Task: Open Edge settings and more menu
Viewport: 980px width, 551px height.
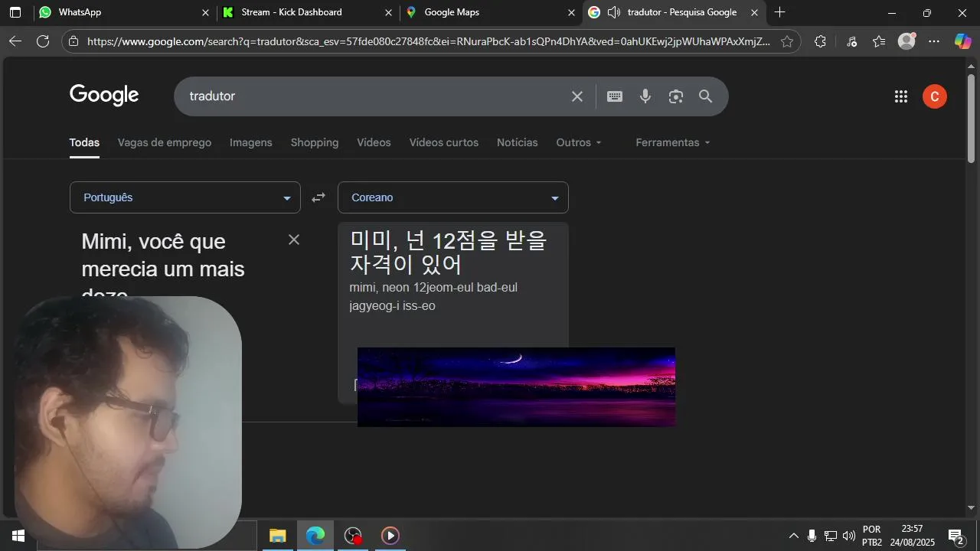Action: click(934, 41)
